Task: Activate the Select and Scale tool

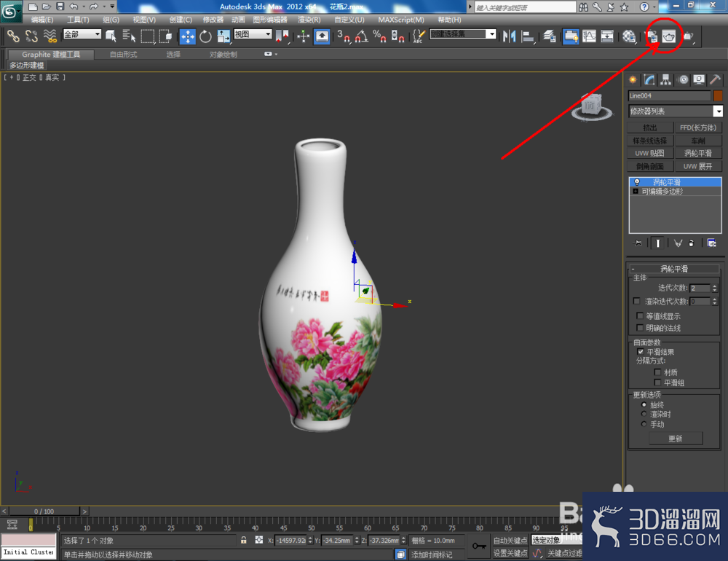Action: (223, 36)
